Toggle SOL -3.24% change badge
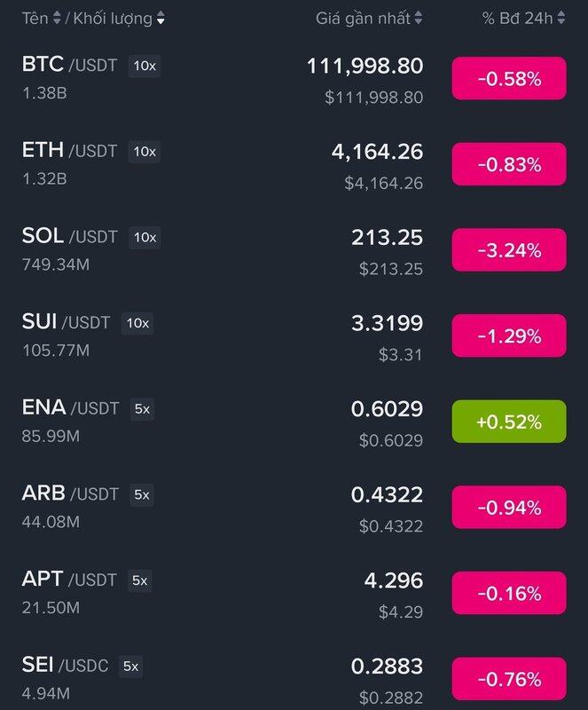Image resolution: width=588 pixels, height=710 pixels. click(x=509, y=250)
